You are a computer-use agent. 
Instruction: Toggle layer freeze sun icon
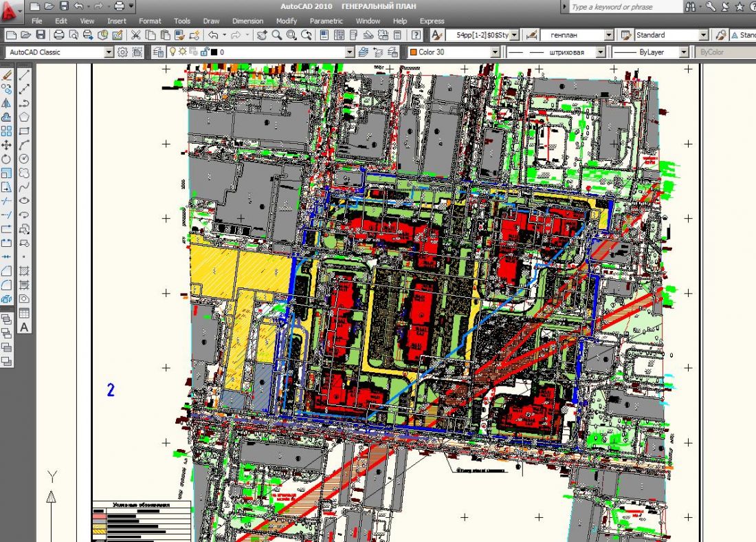(183, 52)
